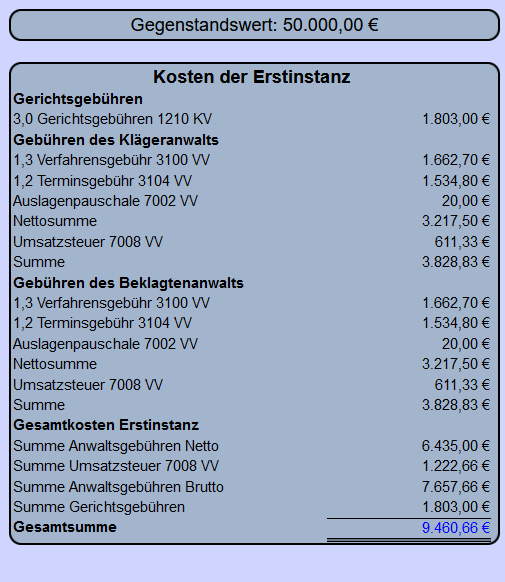The width and height of the screenshot is (505, 582).
Task: Select the Kosten der Erstinstanz title
Action: pyautogui.click(x=252, y=77)
